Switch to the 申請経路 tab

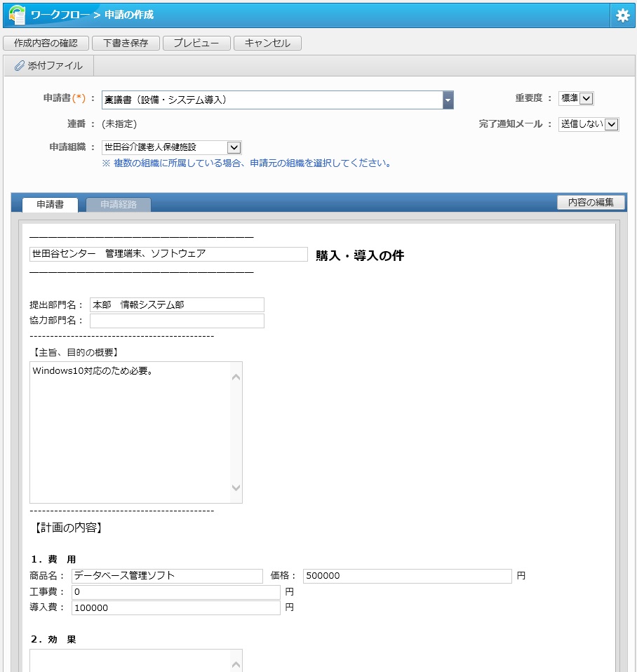click(118, 205)
